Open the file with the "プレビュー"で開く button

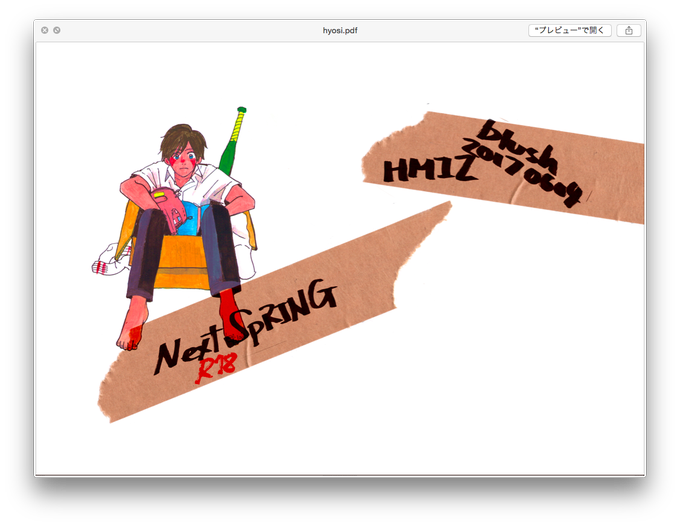coord(569,30)
